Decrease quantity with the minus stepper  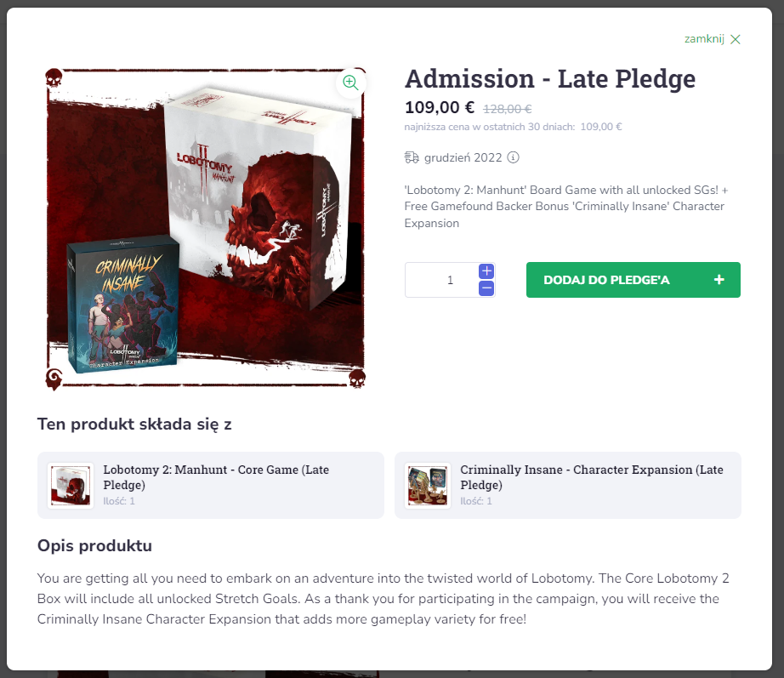pyautogui.click(x=486, y=288)
